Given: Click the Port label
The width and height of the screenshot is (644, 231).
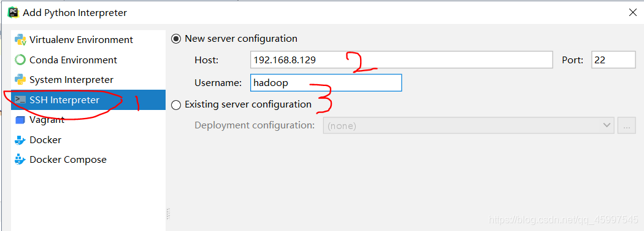Looking at the screenshot, I should point(572,60).
